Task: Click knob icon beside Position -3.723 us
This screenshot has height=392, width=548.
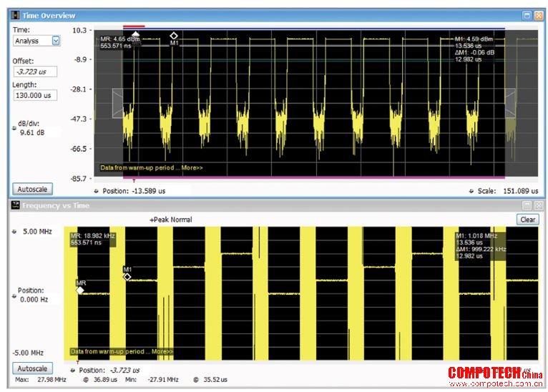Action: click(x=73, y=371)
